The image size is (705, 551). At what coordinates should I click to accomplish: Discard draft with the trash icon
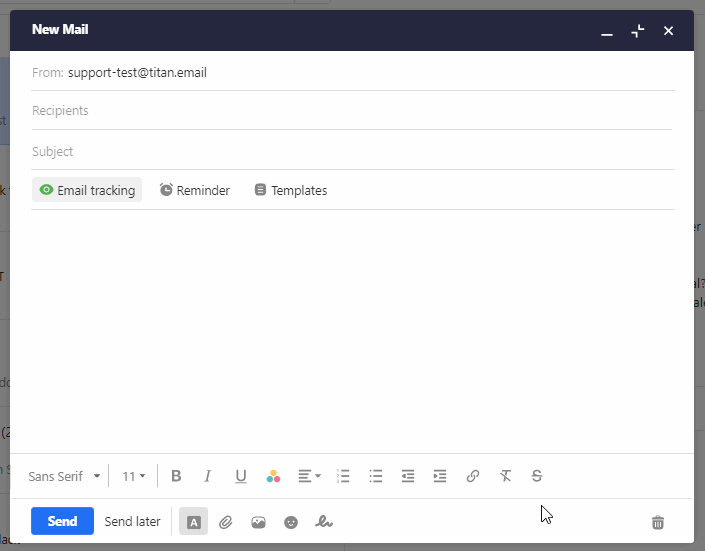(658, 522)
